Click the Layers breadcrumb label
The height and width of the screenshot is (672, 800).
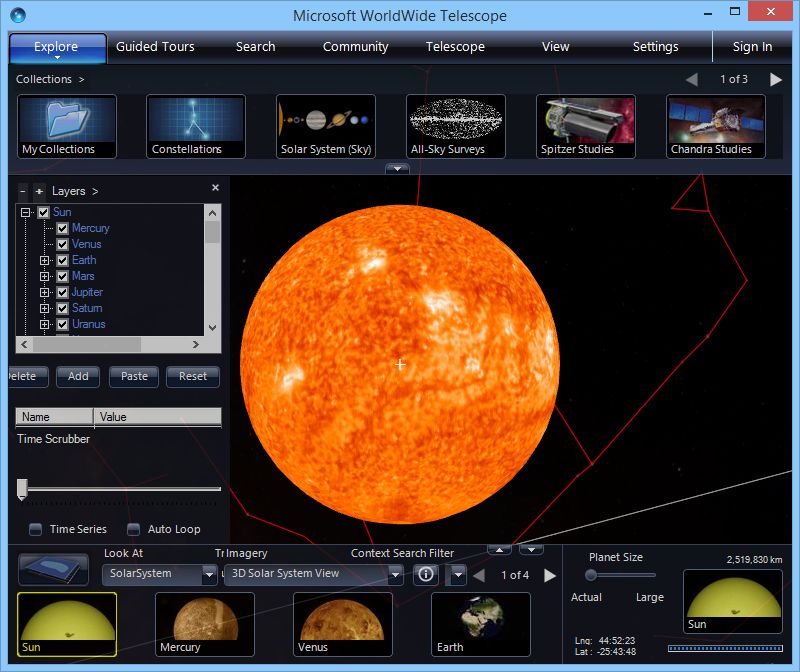(x=68, y=191)
